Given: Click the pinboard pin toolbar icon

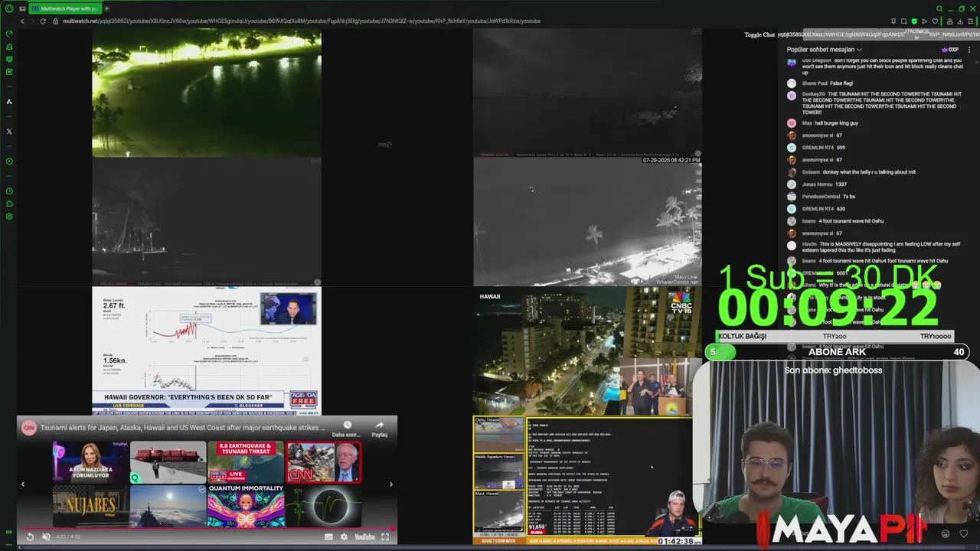Looking at the screenshot, I should [893, 21].
